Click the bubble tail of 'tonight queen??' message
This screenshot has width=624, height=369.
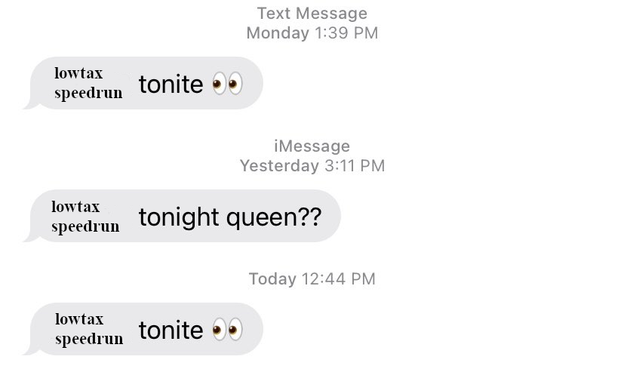(x=31, y=237)
